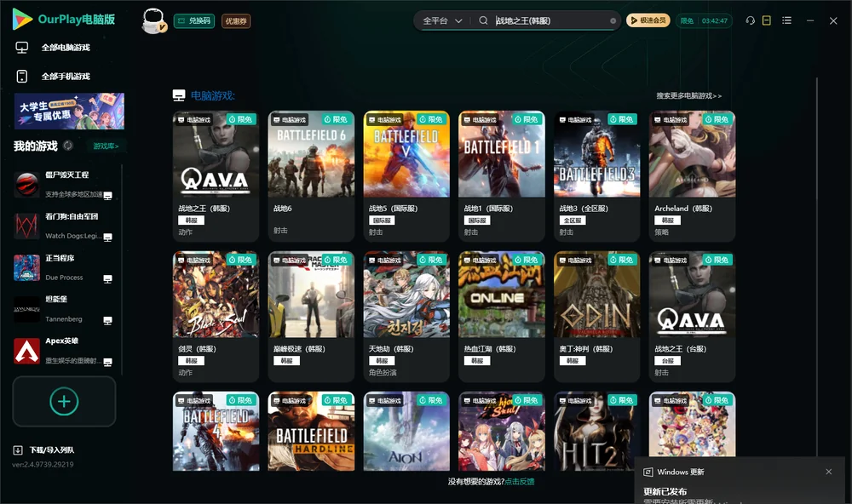Click the plus button to add a game
Image resolution: width=852 pixels, height=504 pixels.
pos(64,401)
